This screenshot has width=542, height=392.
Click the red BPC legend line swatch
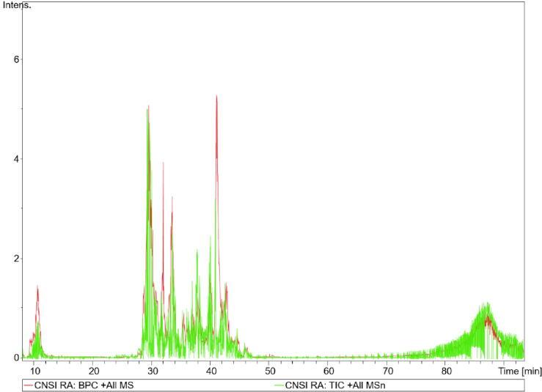(x=29, y=385)
